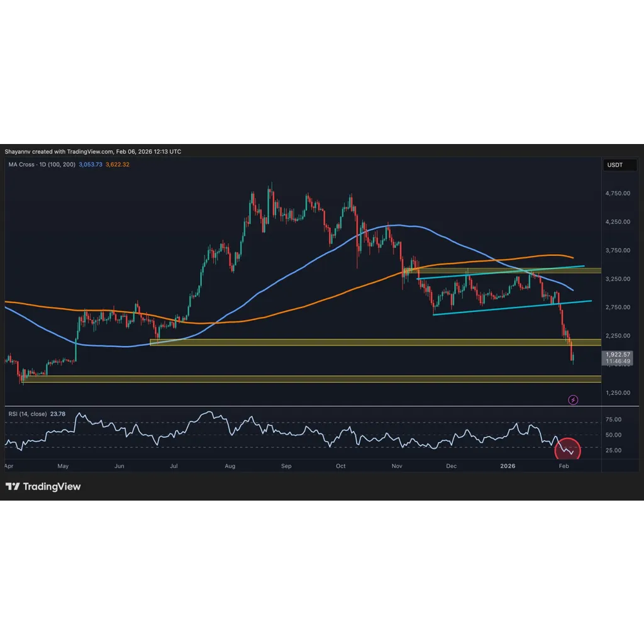Click the 25.00 RSI scale label
Screen dimensions: 644x644
point(613,450)
